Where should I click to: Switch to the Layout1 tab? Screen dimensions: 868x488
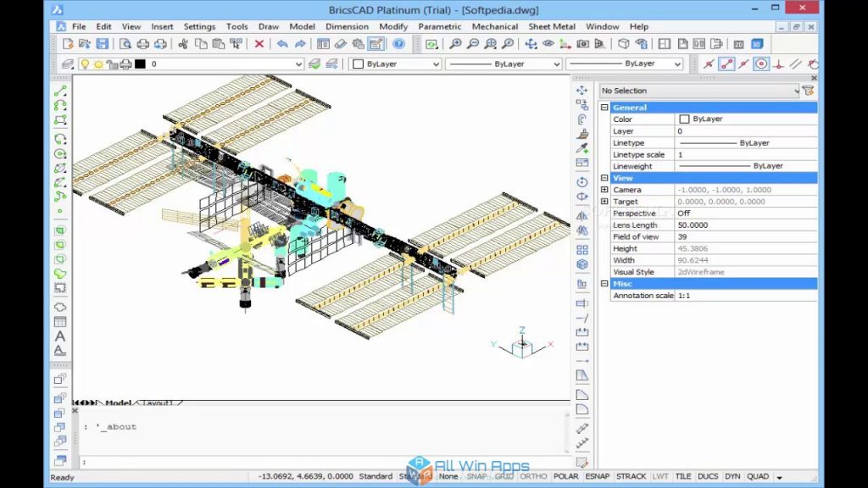click(x=158, y=402)
